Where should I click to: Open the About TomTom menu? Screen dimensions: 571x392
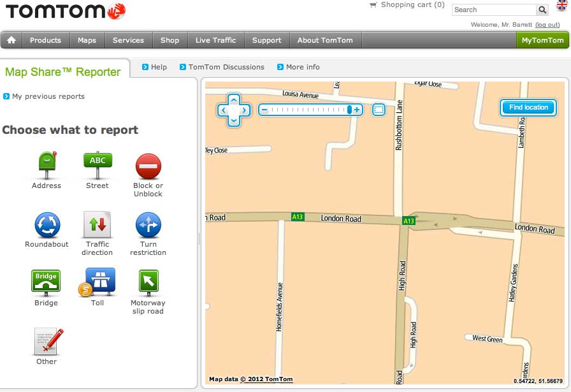(325, 40)
